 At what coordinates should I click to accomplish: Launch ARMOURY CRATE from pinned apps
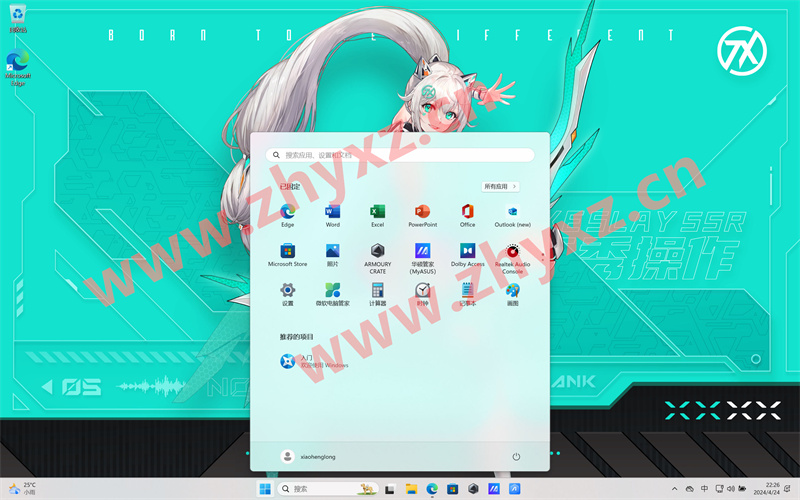378,258
